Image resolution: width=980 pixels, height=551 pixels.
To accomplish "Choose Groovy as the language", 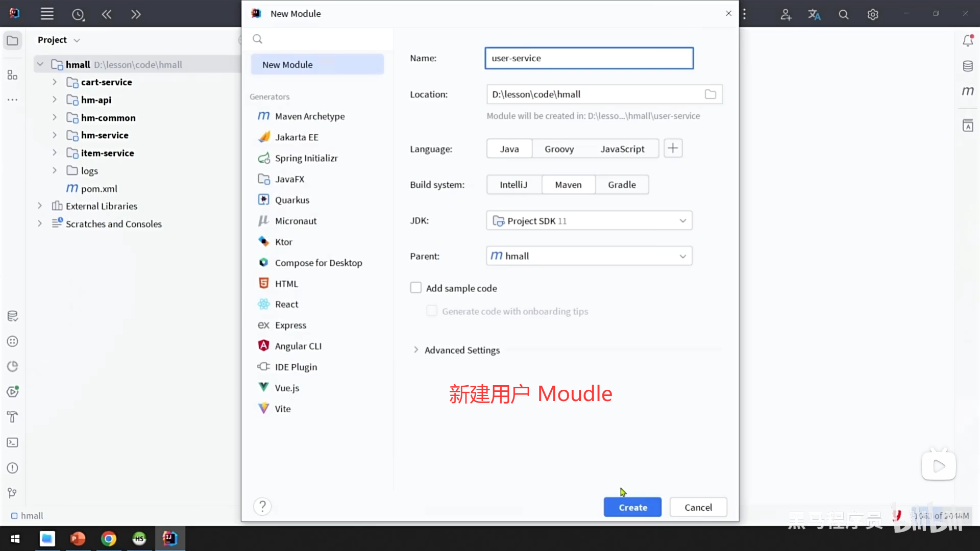I will [559, 149].
